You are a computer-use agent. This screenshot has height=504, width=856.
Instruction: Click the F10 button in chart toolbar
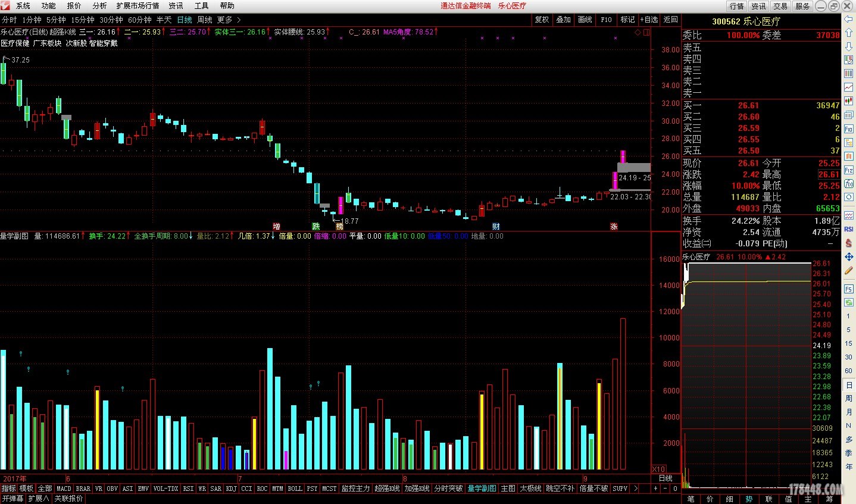(x=606, y=20)
